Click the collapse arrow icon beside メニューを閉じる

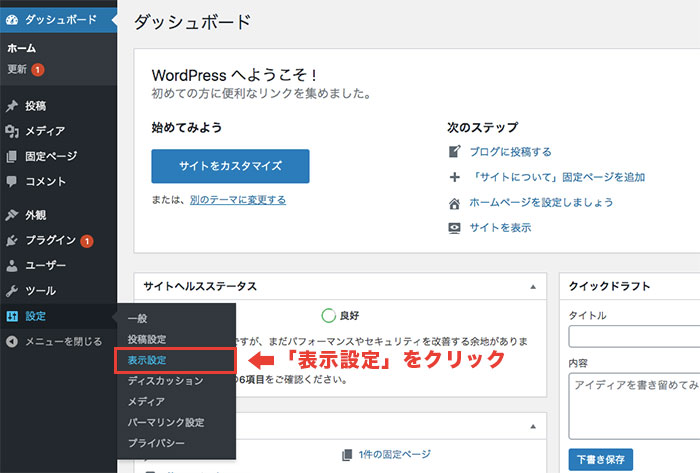tap(12, 341)
